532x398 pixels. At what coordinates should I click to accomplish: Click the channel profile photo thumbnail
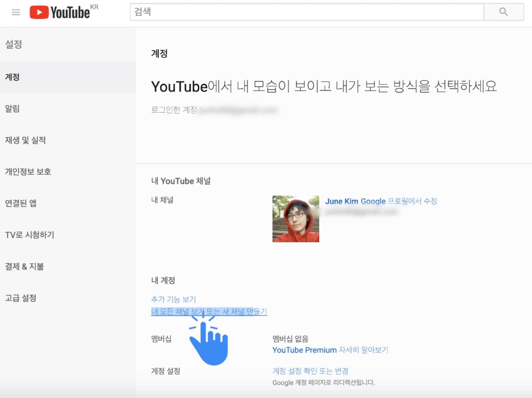point(295,219)
